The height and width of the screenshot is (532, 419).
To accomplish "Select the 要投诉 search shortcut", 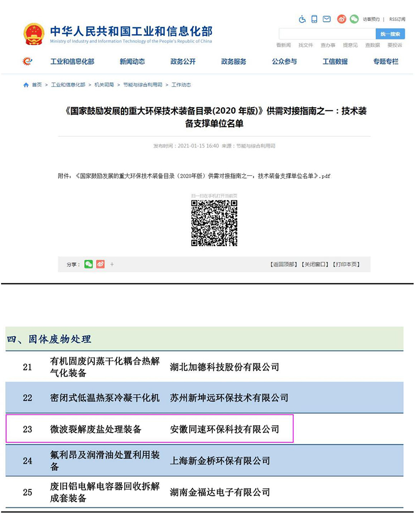I will pos(394,45).
